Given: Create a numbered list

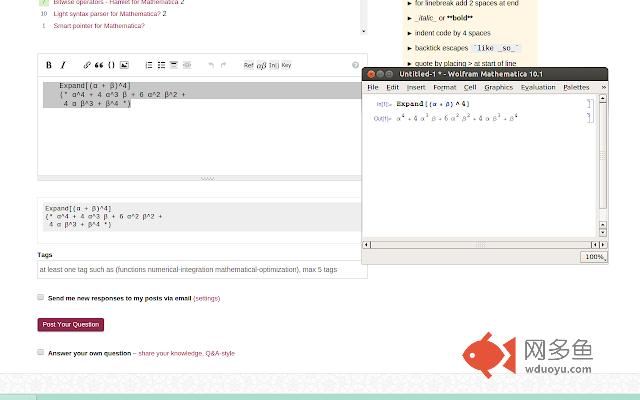Looking at the screenshot, I should (149, 65).
